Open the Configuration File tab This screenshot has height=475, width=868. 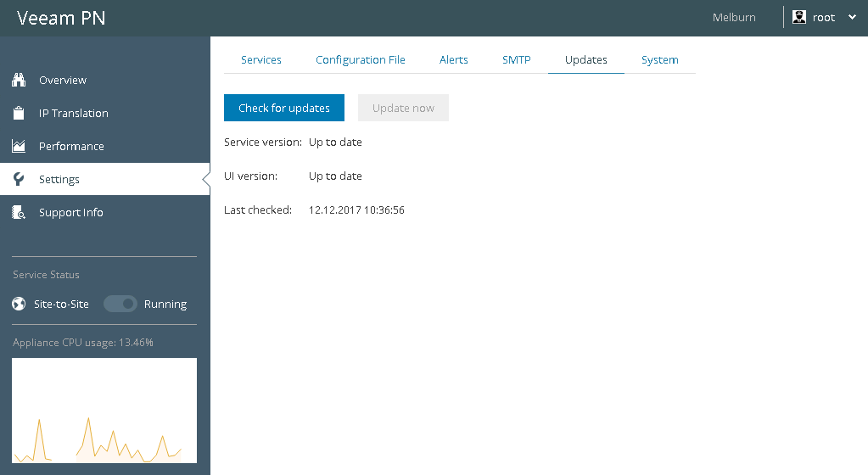[361, 59]
